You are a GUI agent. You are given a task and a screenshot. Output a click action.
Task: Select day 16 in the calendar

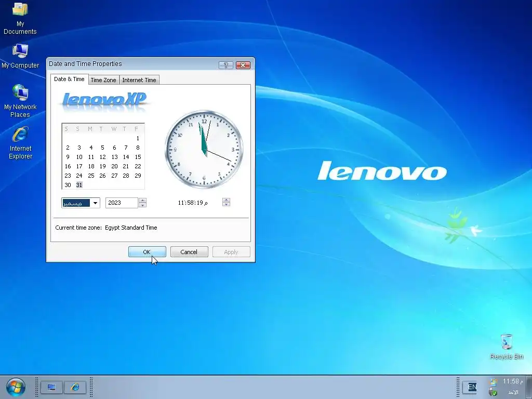click(68, 166)
